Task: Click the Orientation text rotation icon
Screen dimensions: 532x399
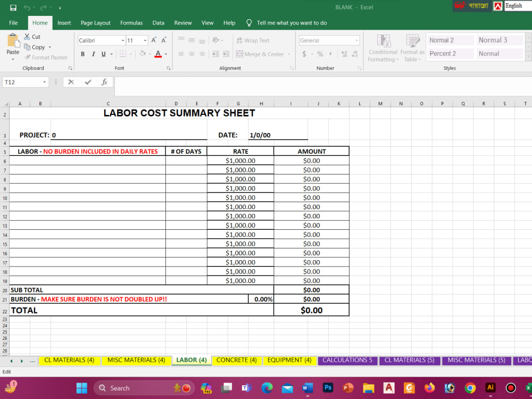Action: point(215,40)
